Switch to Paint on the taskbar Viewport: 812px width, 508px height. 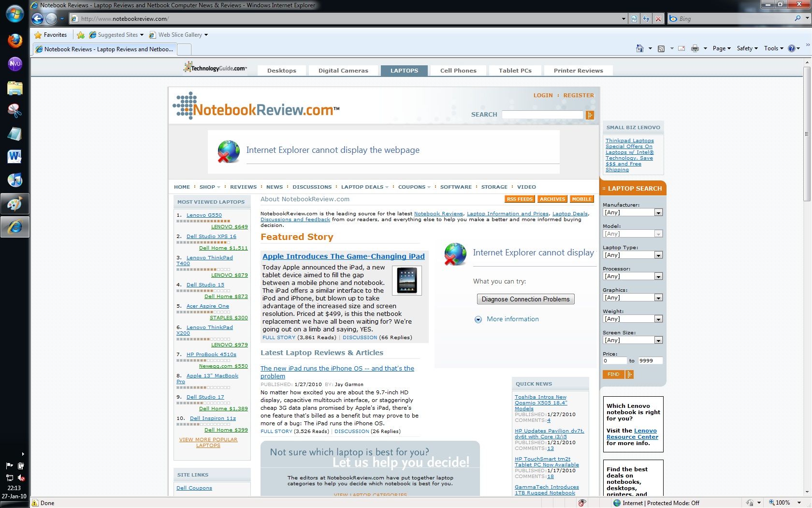pos(14,204)
